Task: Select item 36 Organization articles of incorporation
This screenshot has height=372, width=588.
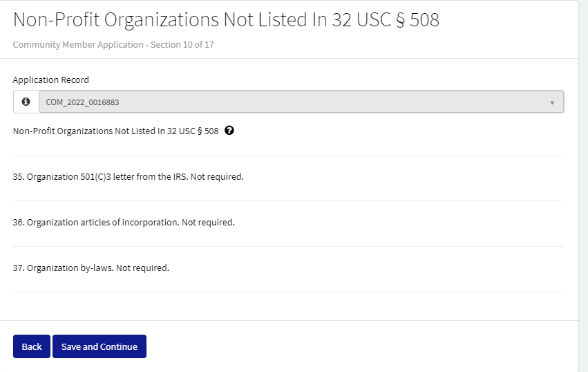Action: [103, 222]
